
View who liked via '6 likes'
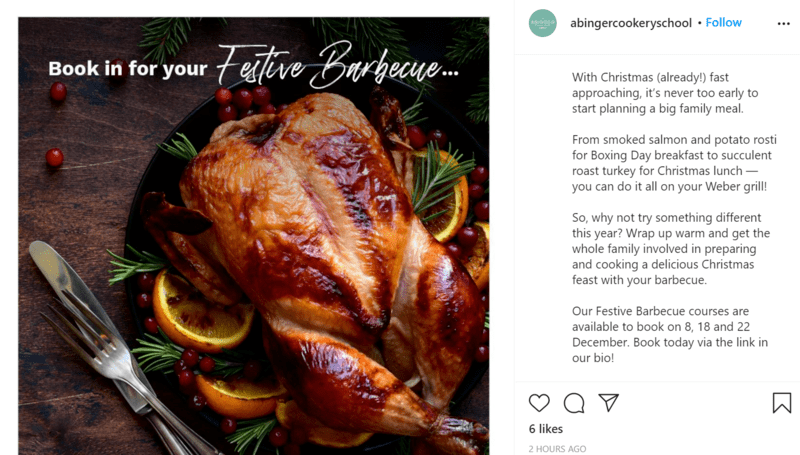(x=545, y=429)
